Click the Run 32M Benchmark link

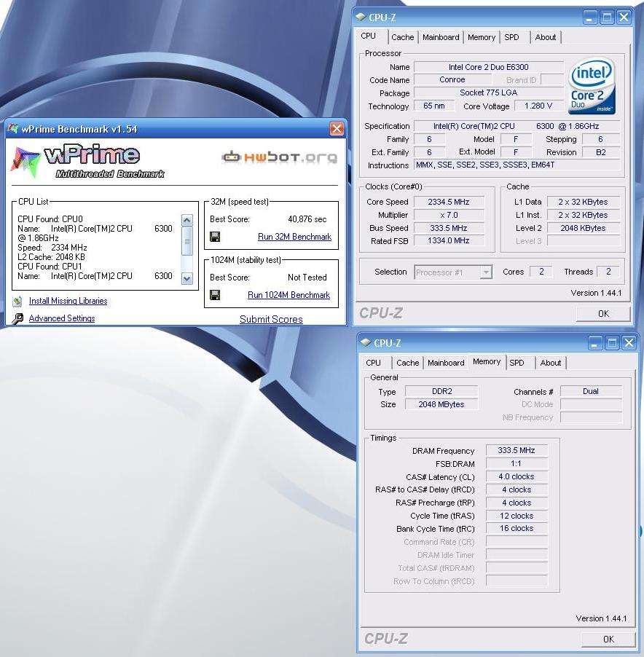pos(294,237)
